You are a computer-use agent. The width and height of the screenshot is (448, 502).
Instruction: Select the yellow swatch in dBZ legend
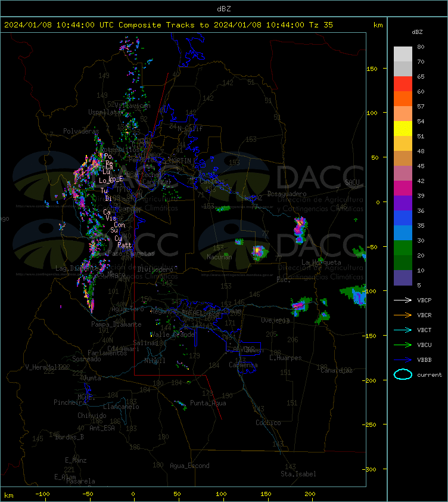coord(403,128)
